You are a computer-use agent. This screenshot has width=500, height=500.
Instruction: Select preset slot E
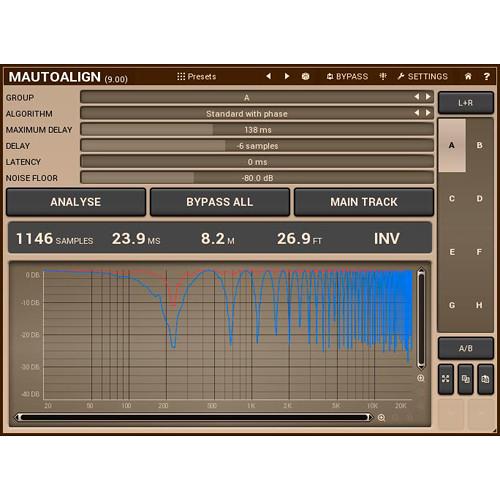pyautogui.click(x=452, y=252)
